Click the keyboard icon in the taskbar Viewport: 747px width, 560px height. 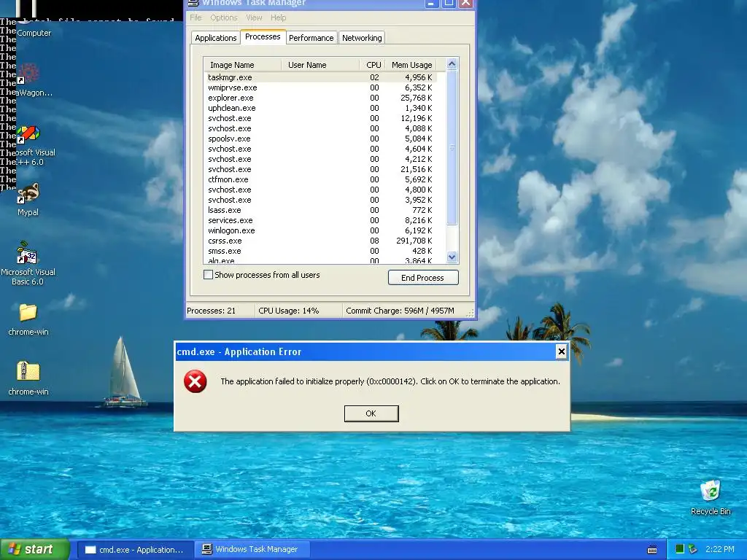coord(652,550)
